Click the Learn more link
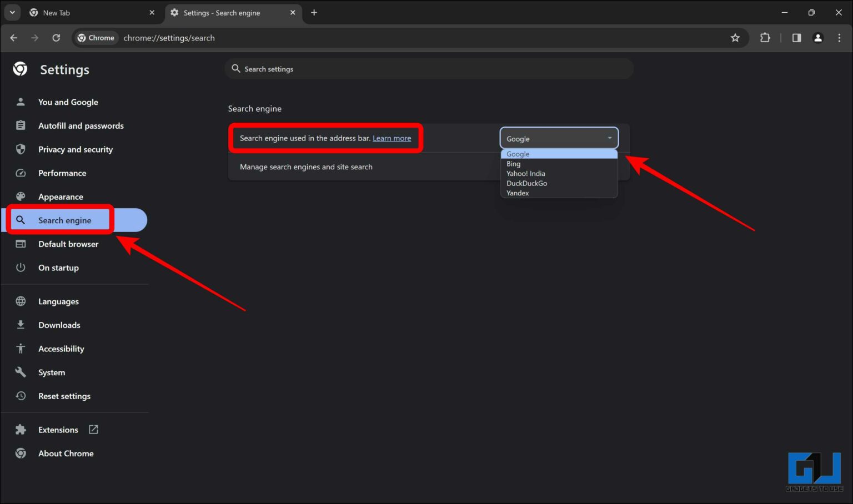 pyautogui.click(x=392, y=138)
